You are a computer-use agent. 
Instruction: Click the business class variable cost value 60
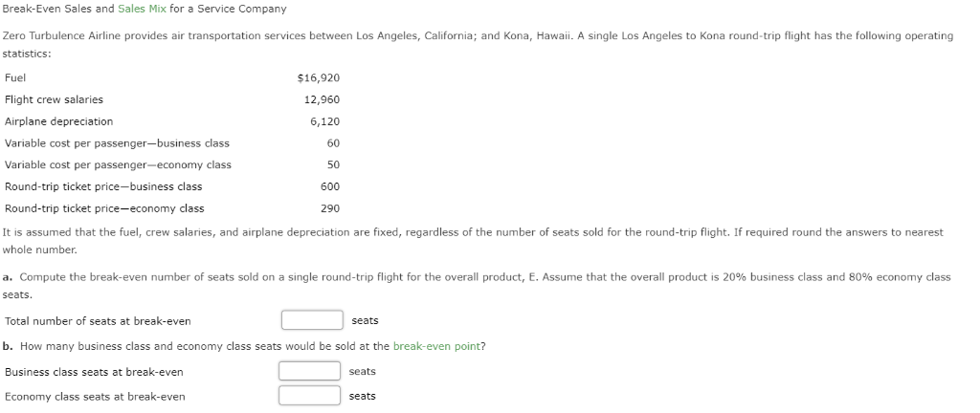click(333, 143)
